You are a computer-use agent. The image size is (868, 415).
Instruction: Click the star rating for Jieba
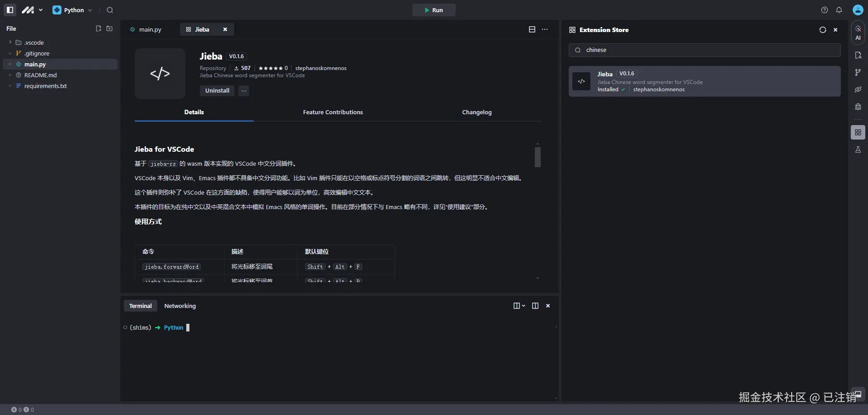[x=273, y=68]
